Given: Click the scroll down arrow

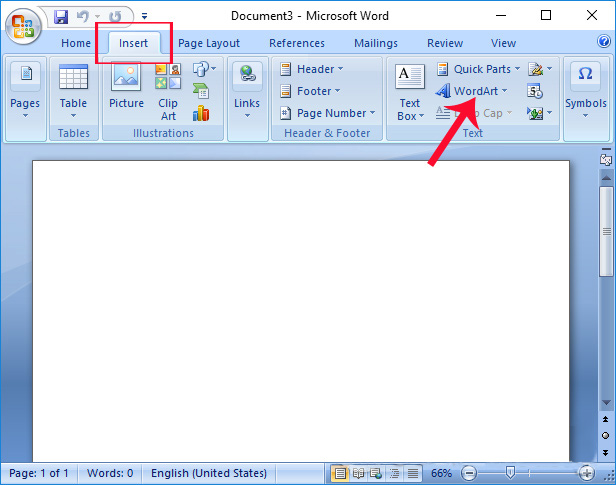Looking at the screenshot, I should pos(606,403).
